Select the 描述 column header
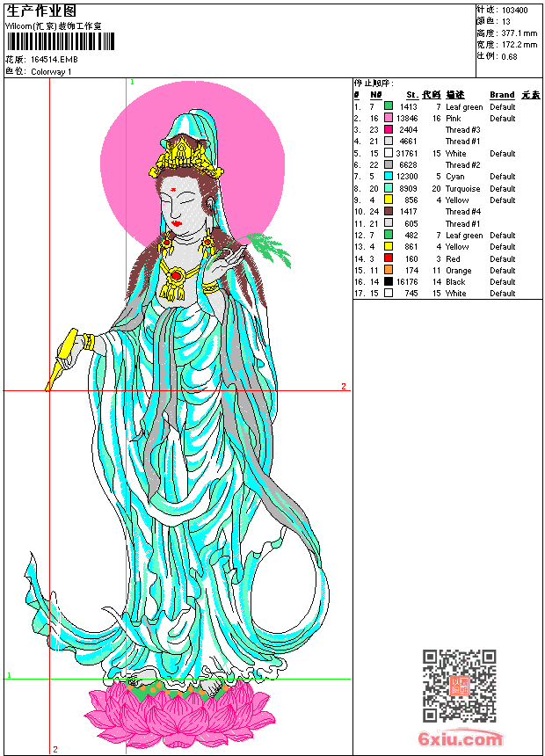This screenshot has width=545, height=756. 454,95
